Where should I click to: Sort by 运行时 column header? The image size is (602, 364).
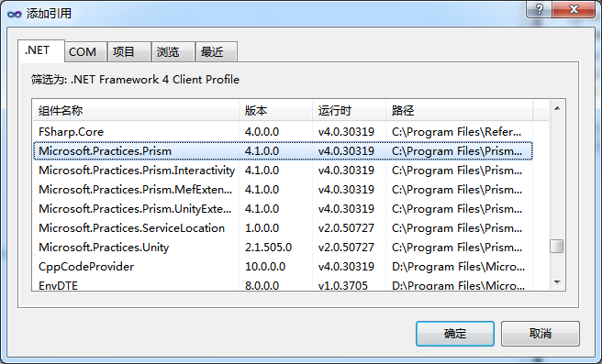[349, 111]
